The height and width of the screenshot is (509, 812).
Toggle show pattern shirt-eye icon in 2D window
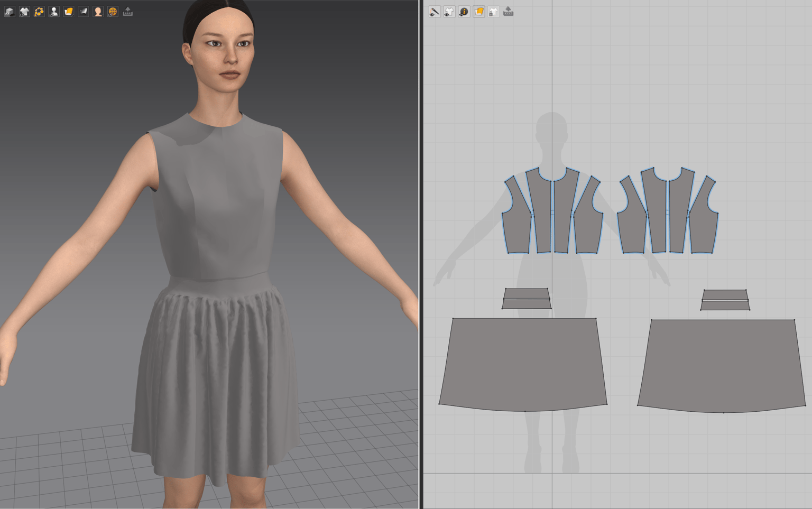pyautogui.click(x=449, y=12)
